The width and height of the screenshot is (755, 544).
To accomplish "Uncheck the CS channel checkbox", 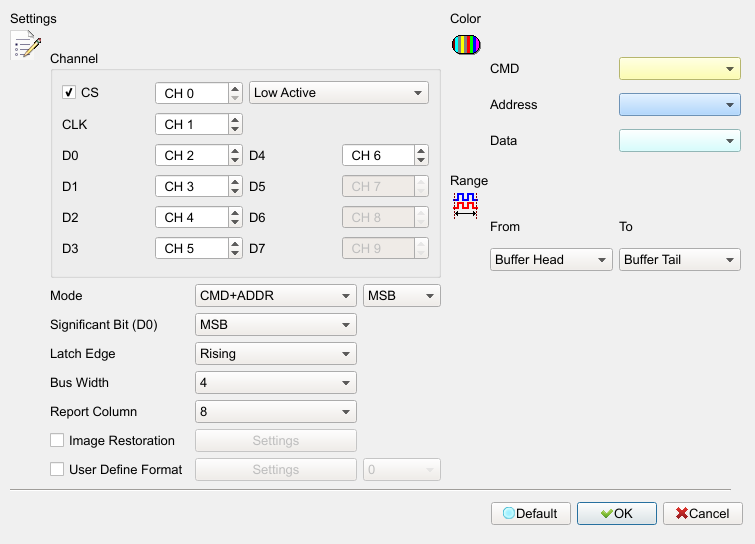I will (x=69, y=92).
